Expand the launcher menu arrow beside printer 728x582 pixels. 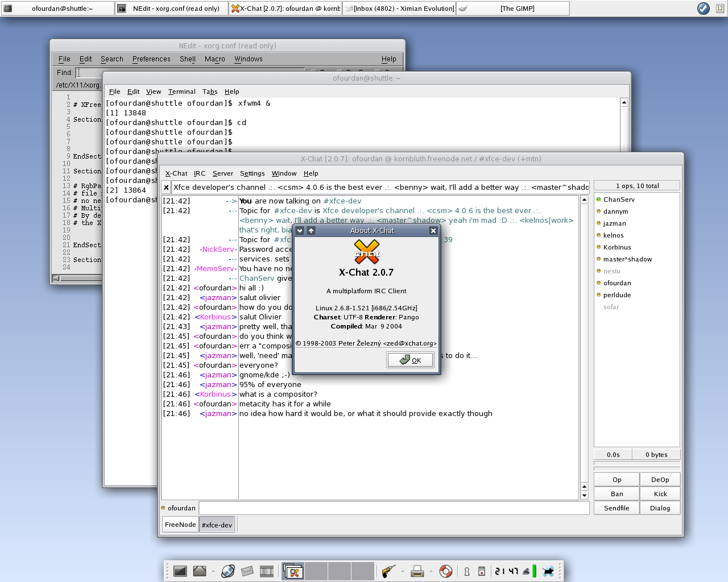tap(431, 571)
